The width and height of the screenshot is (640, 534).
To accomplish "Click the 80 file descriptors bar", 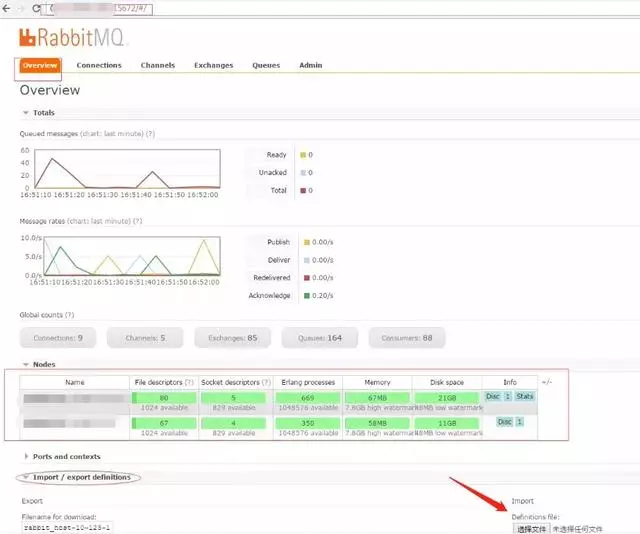I will pyautogui.click(x=164, y=398).
